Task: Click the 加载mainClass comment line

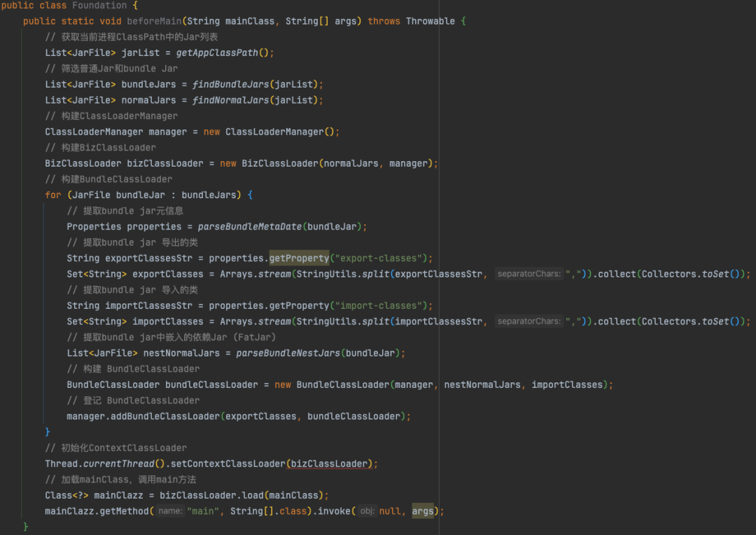Action: [x=120, y=480]
